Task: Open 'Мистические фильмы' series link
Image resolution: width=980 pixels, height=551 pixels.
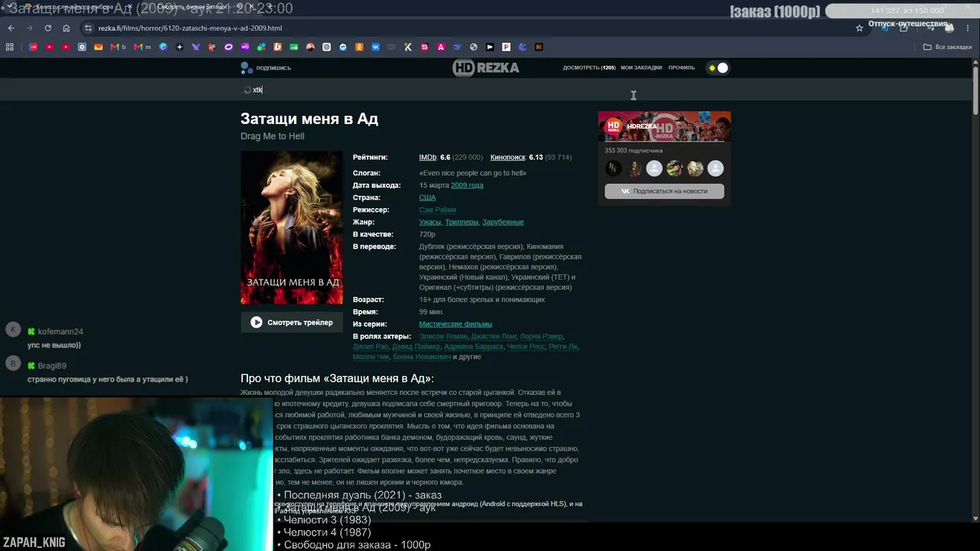Action: 456,324
